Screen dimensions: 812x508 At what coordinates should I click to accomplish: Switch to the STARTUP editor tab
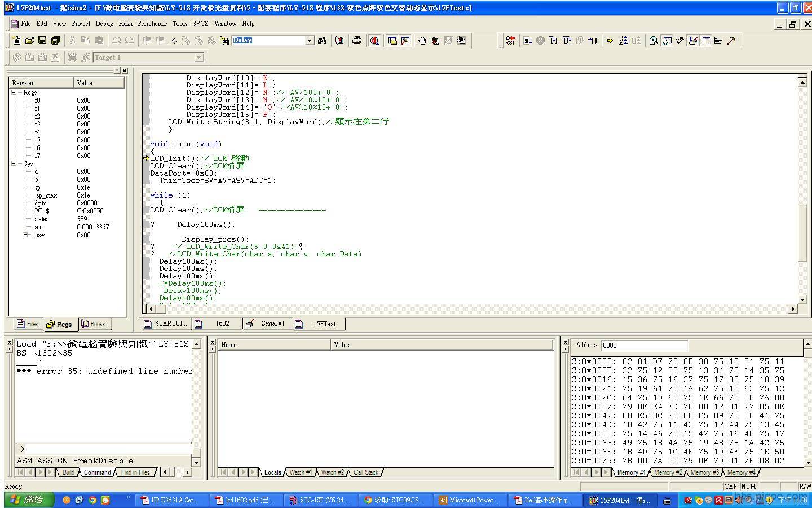point(166,323)
